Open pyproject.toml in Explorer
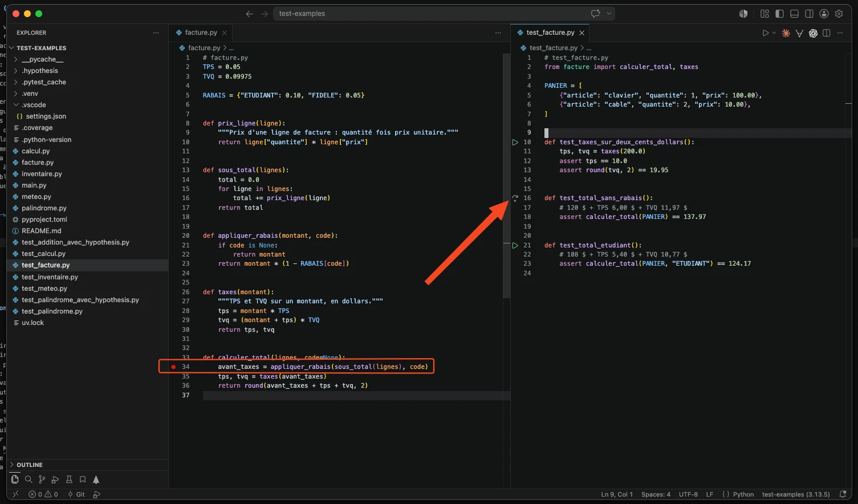The image size is (858, 504). coord(87,220)
